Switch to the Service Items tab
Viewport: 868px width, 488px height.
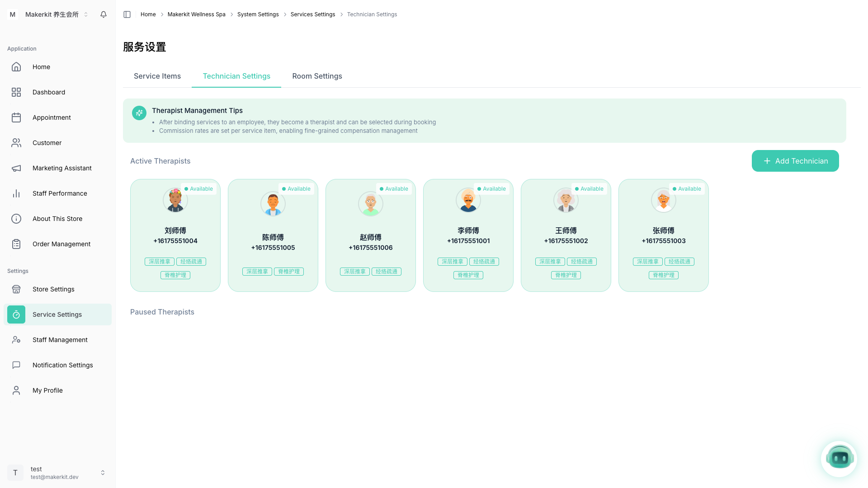tap(157, 76)
